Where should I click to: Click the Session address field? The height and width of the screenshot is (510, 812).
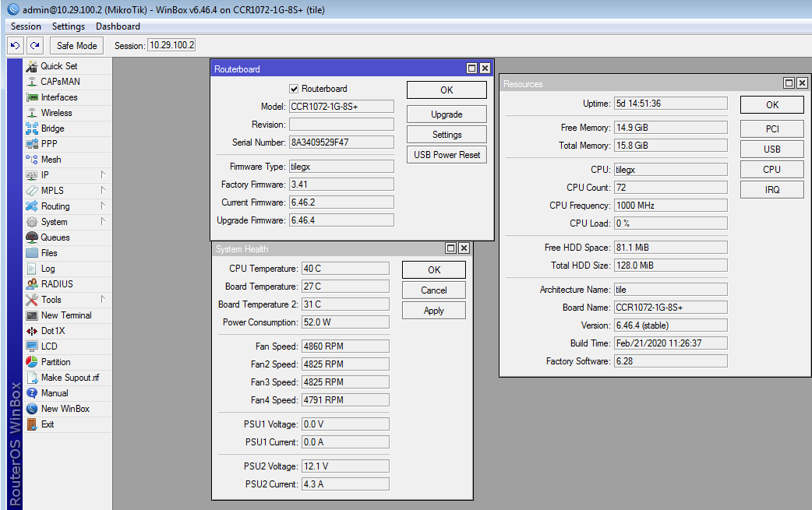tap(171, 46)
